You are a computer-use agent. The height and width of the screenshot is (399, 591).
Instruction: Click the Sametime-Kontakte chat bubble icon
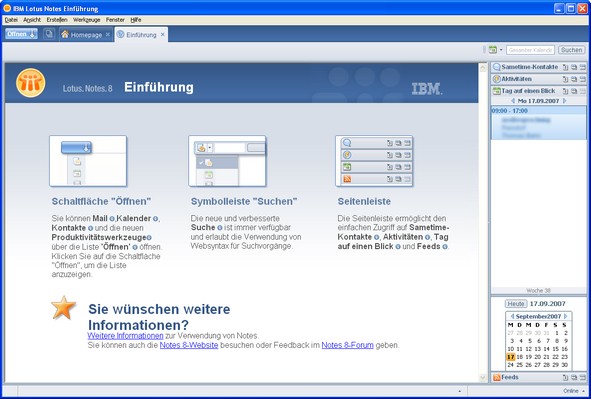[497, 67]
